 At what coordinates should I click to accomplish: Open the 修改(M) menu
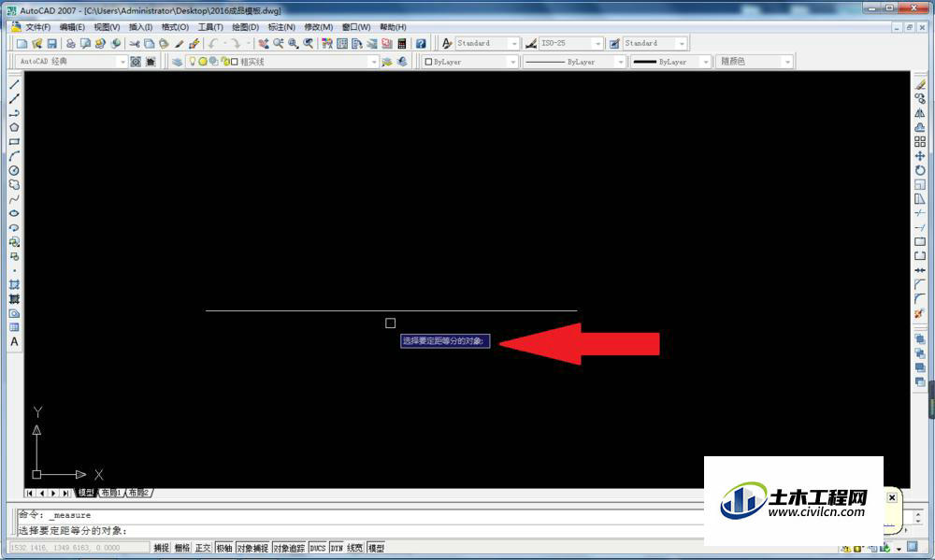319,27
